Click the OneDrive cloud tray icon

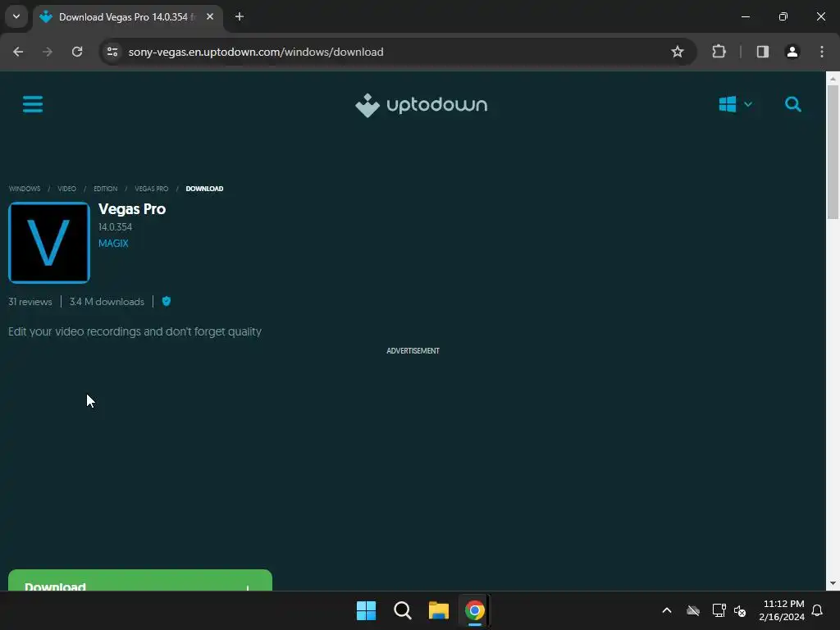click(x=693, y=610)
